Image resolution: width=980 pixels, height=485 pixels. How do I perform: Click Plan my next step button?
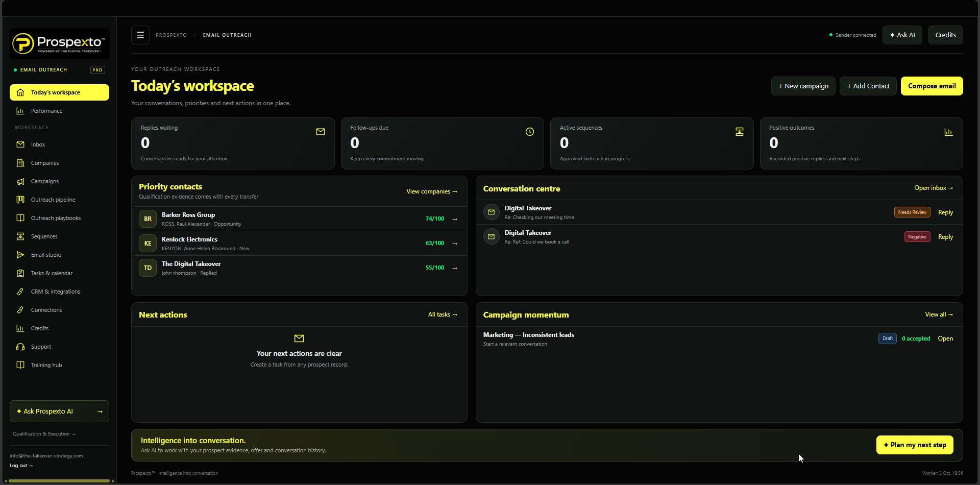click(915, 445)
